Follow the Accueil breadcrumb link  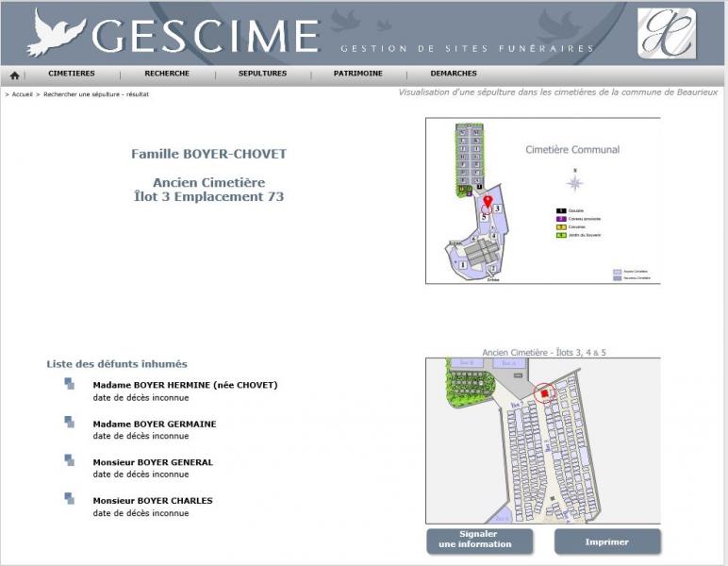[22, 94]
